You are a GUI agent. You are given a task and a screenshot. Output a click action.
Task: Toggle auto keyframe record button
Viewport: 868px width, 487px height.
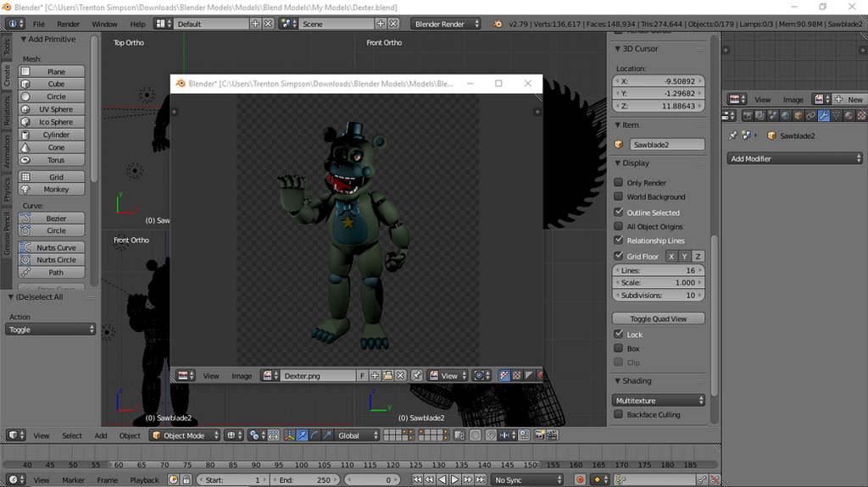point(580,480)
